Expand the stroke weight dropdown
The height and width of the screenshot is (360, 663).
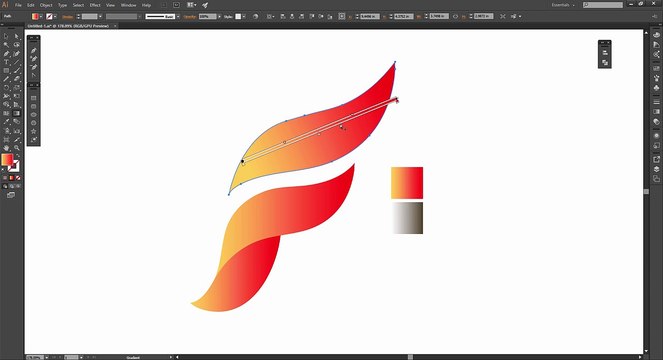tap(100, 16)
